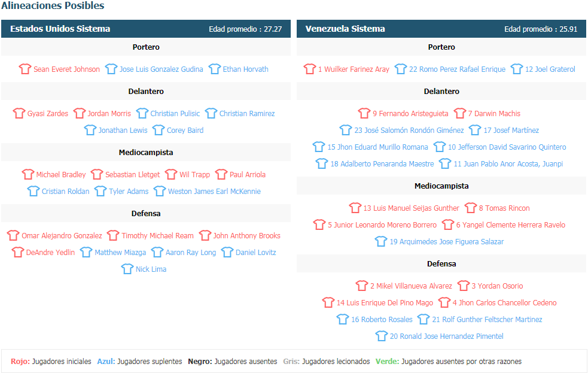Click blue jersey icon beside Ethan Horvath
This screenshot has width=588, height=373.
[x=215, y=69]
